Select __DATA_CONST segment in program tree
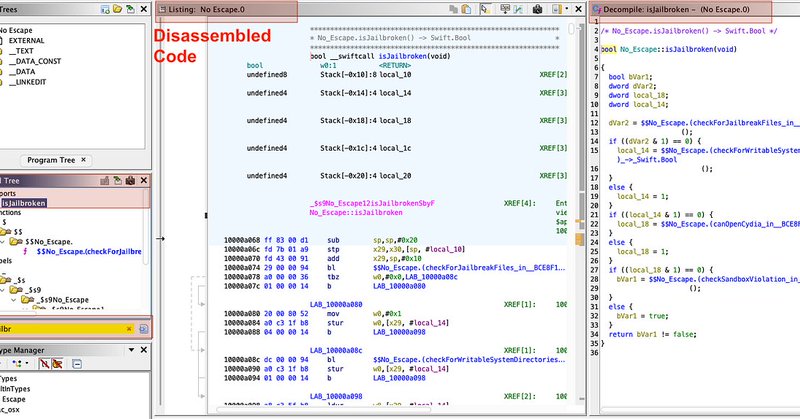 (35, 61)
